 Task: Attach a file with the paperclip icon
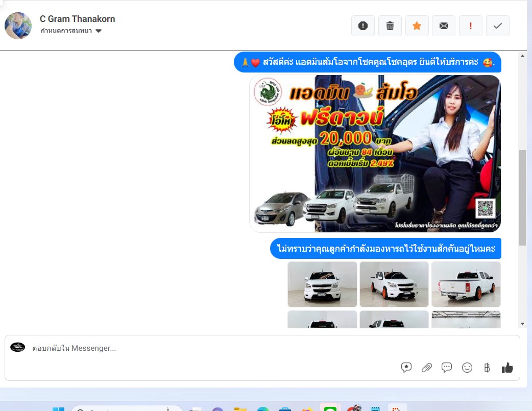pyautogui.click(x=426, y=368)
